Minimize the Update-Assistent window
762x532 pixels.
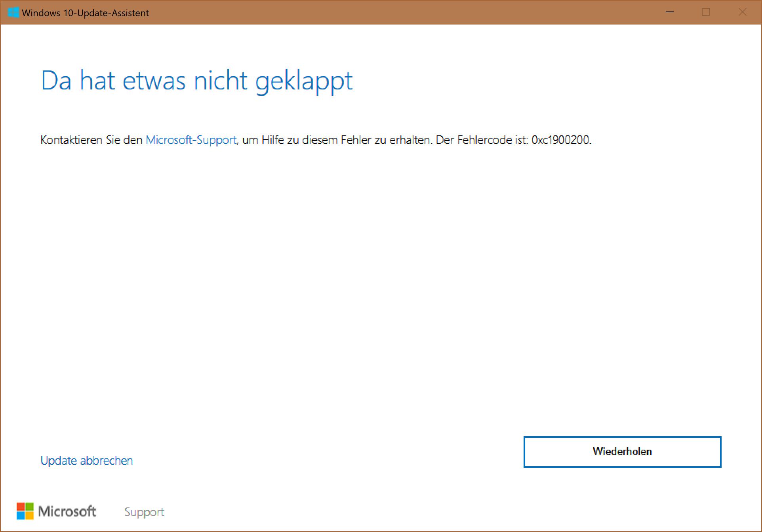[x=670, y=12]
